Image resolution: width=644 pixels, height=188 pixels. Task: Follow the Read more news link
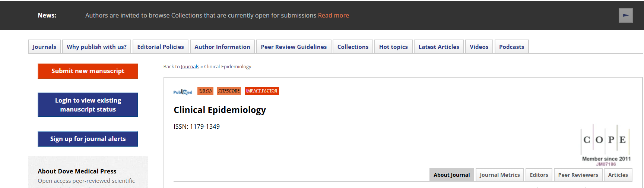(333, 15)
